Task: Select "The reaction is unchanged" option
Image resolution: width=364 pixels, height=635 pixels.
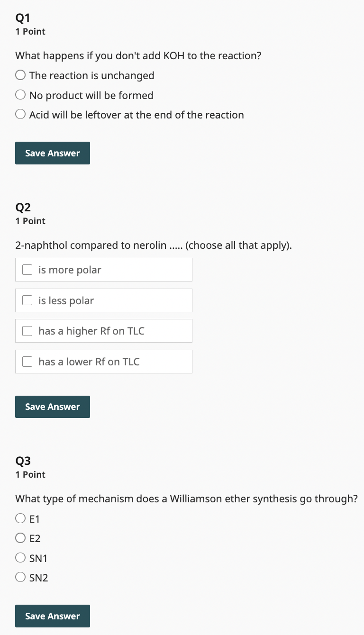Action: (20, 75)
